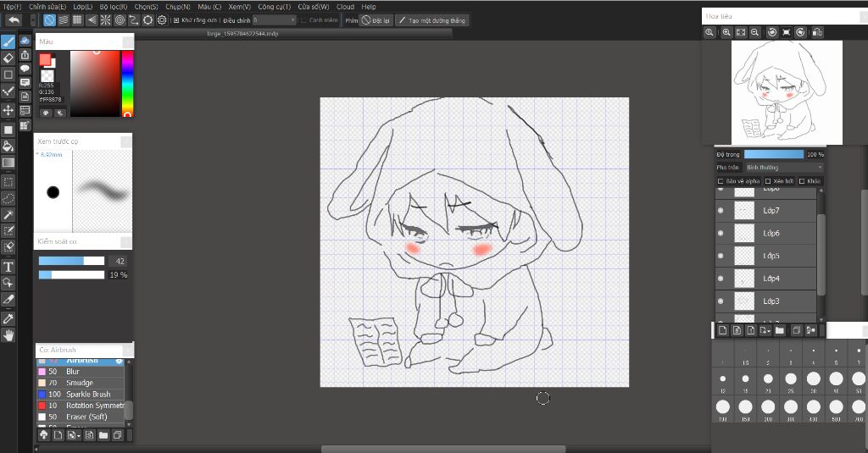
Task: Open Tệp(F) menu
Action: click(12, 7)
